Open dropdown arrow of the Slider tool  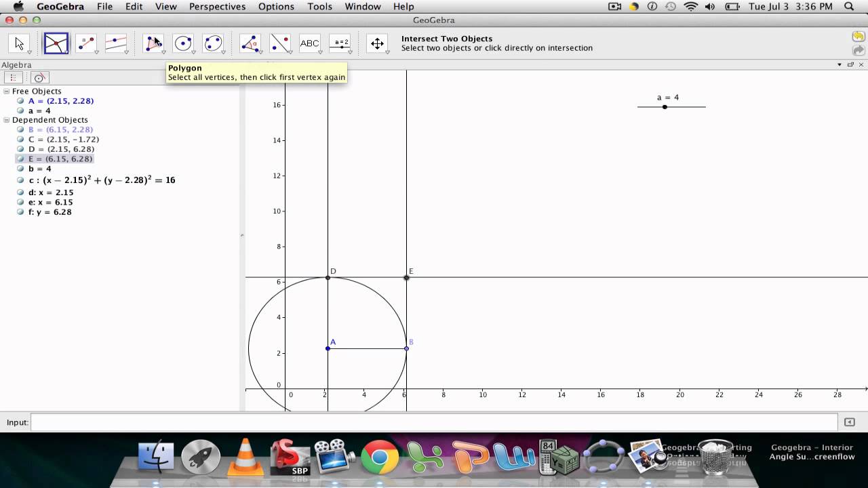click(x=350, y=52)
